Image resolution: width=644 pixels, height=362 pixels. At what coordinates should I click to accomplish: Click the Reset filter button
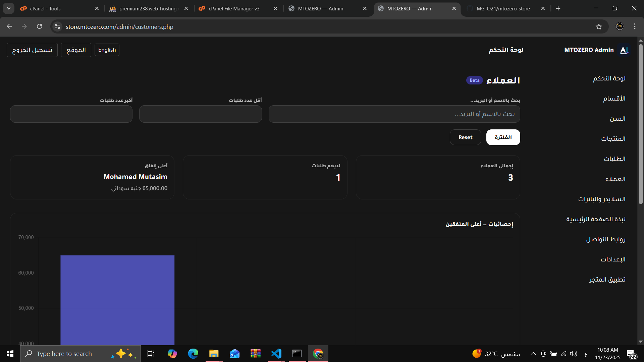coord(465,137)
